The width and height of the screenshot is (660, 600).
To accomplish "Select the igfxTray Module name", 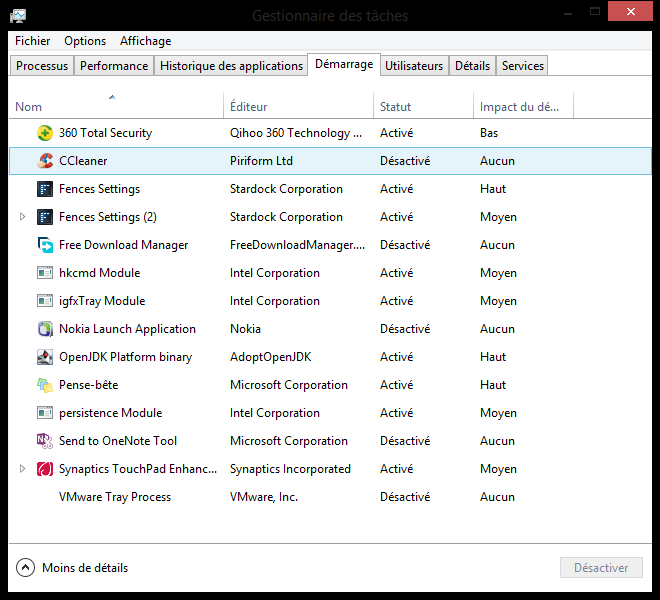I will pos(102,301).
